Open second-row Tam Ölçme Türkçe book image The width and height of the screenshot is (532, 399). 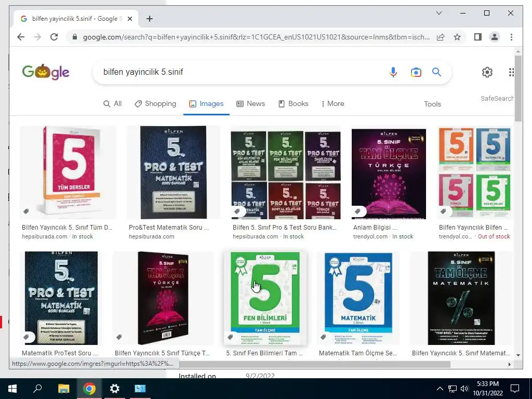coord(163,298)
